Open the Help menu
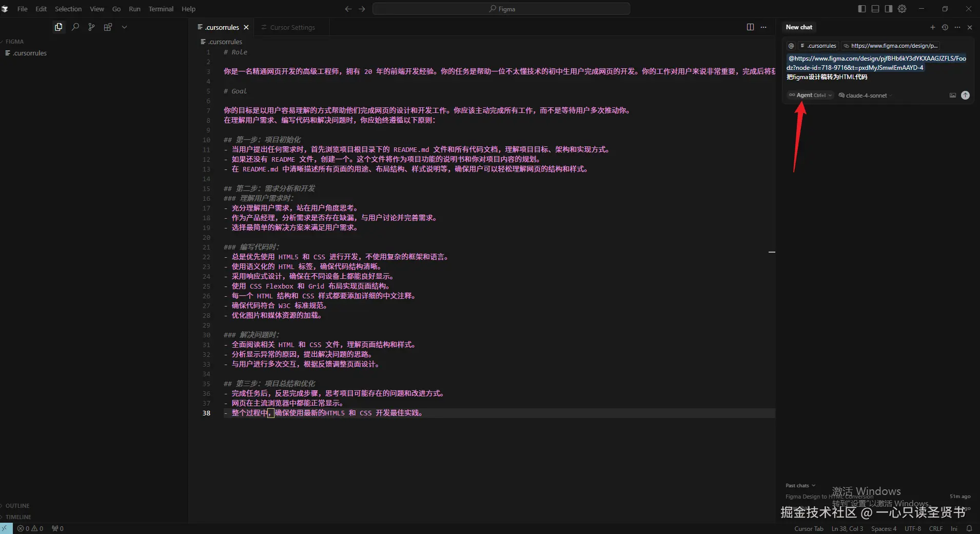The width and height of the screenshot is (980, 534). pos(188,9)
